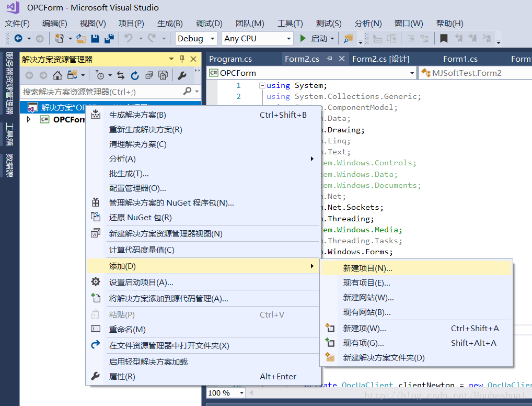Image resolution: width=532 pixels, height=406 pixels.
Task: Choose 管理解决方案的 NuGet 程序包(N)...
Action: click(203, 203)
